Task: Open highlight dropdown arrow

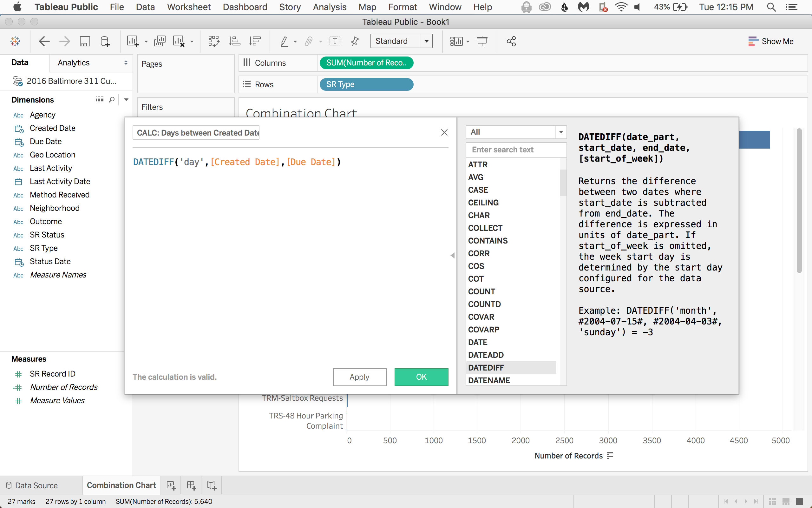Action: click(x=295, y=42)
